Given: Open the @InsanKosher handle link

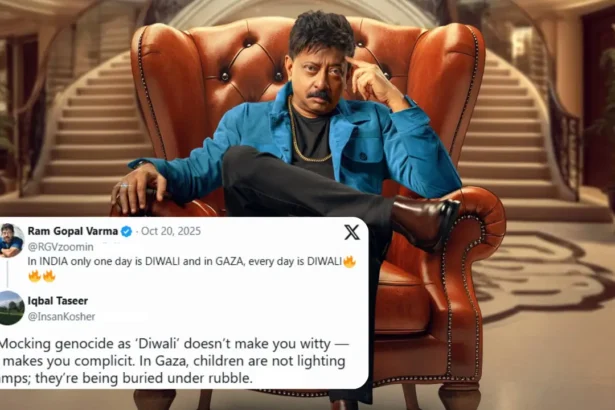Looking at the screenshot, I should 61,317.
